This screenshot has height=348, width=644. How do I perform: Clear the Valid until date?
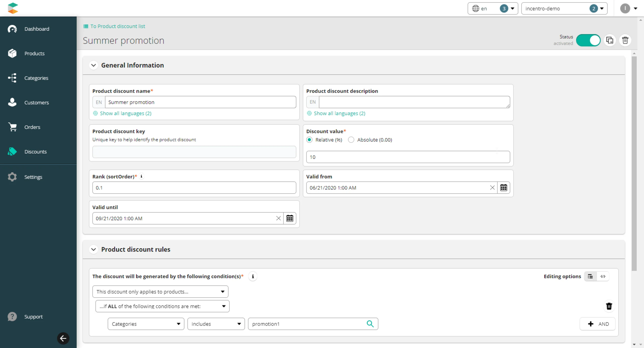(278, 218)
